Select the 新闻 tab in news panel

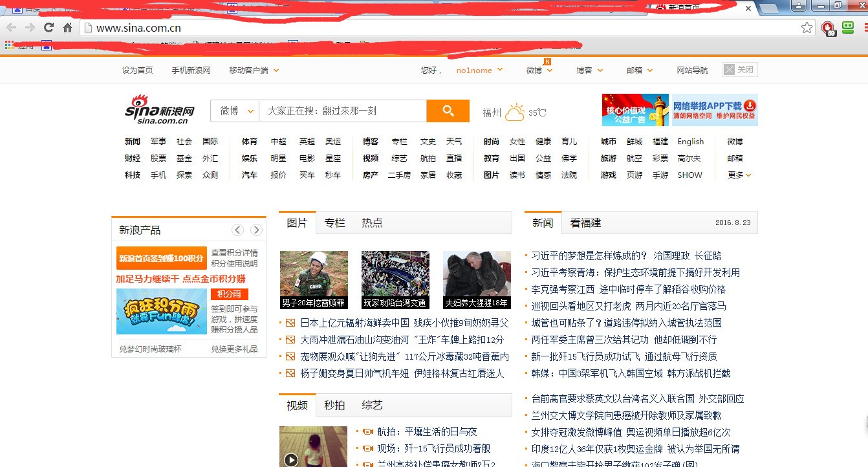point(543,223)
